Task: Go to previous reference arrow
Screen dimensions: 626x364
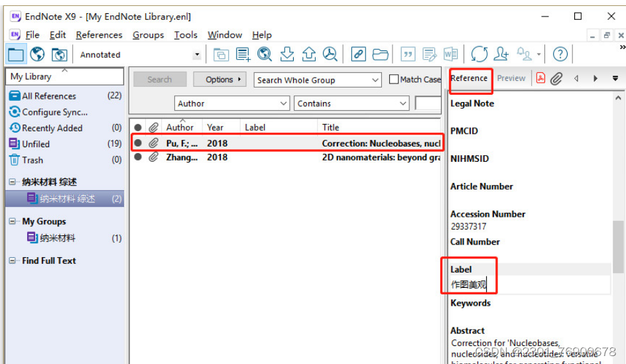Action: coord(576,78)
